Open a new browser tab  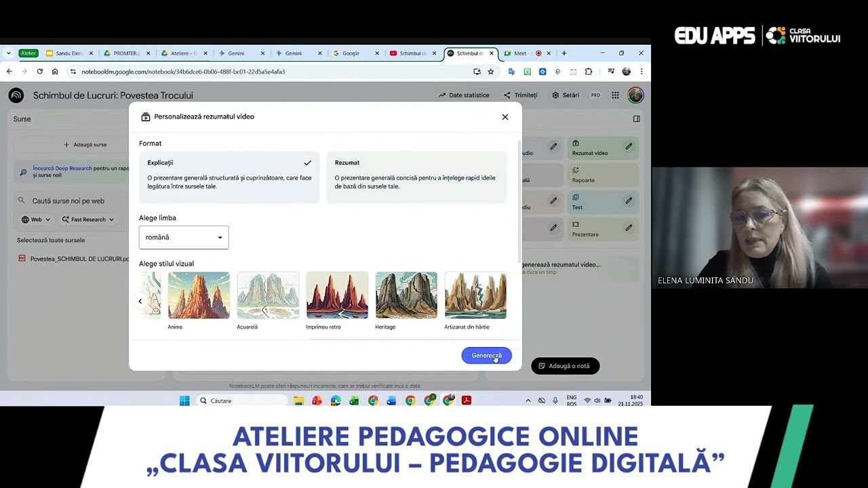(x=564, y=54)
